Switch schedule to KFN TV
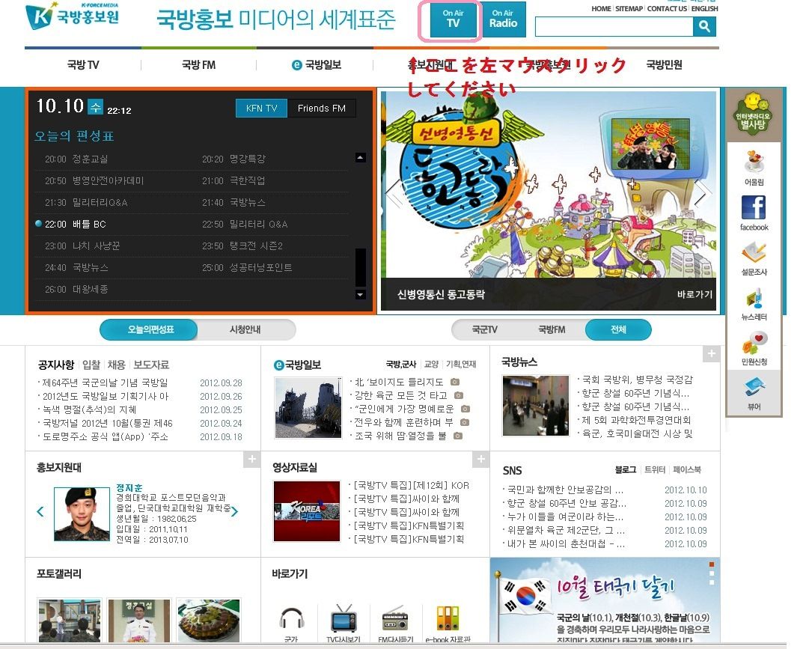812x649 pixels. pos(261,109)
